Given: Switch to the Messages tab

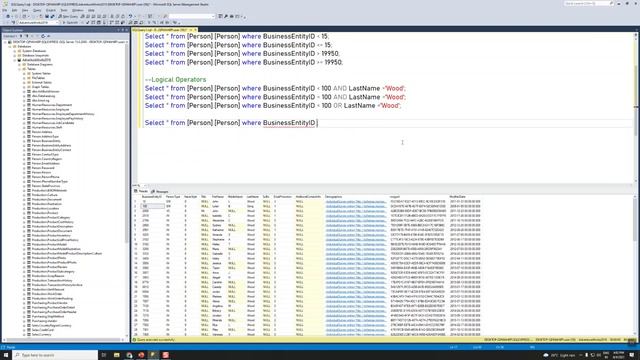Looking at the screenshot, I should tap(160, 191).
